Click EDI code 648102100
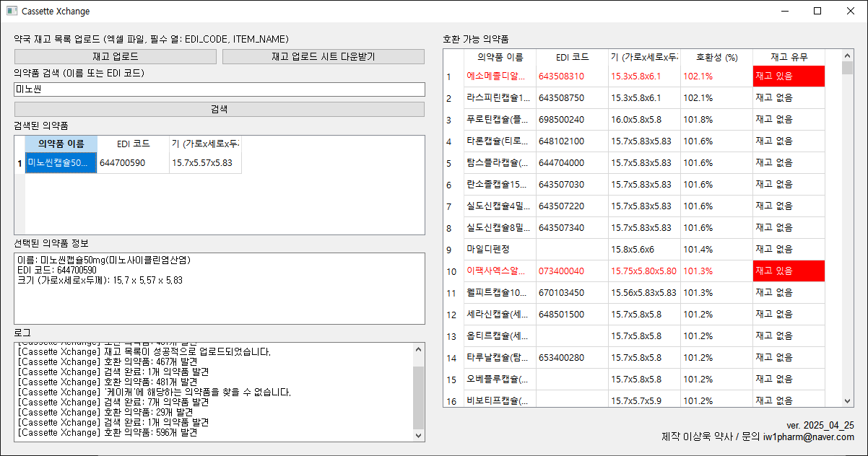The image size is (868, 456). click(572, 141)
